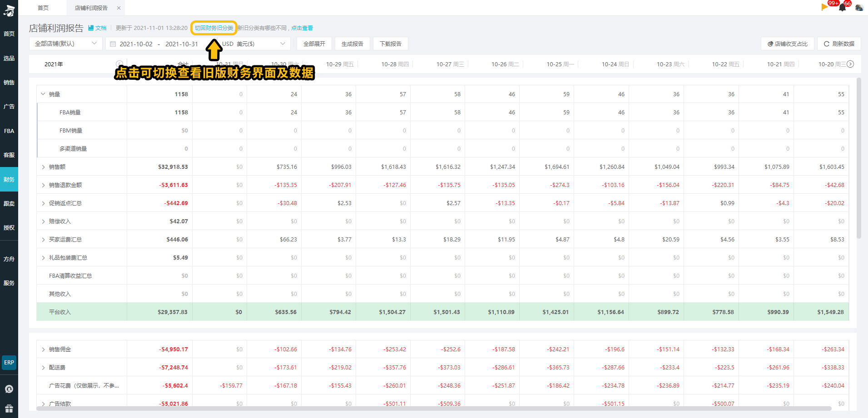Click the gift icon at the sidebar bottom
The width and height of the screenshot is (868, 418).
click(9, 408)
